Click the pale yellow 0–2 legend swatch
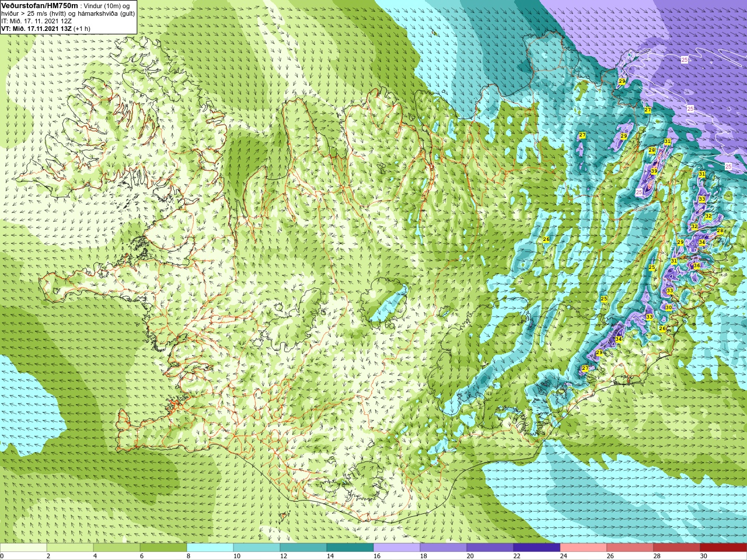This screenshot has height=560, width=747. (x=23, y=548)
